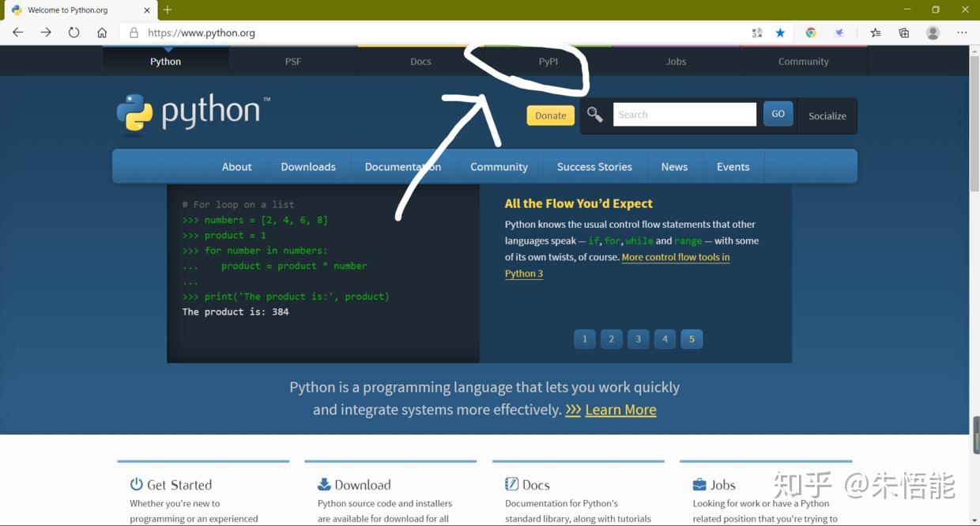Click the magnifying glass search icon

pos(595,115)
